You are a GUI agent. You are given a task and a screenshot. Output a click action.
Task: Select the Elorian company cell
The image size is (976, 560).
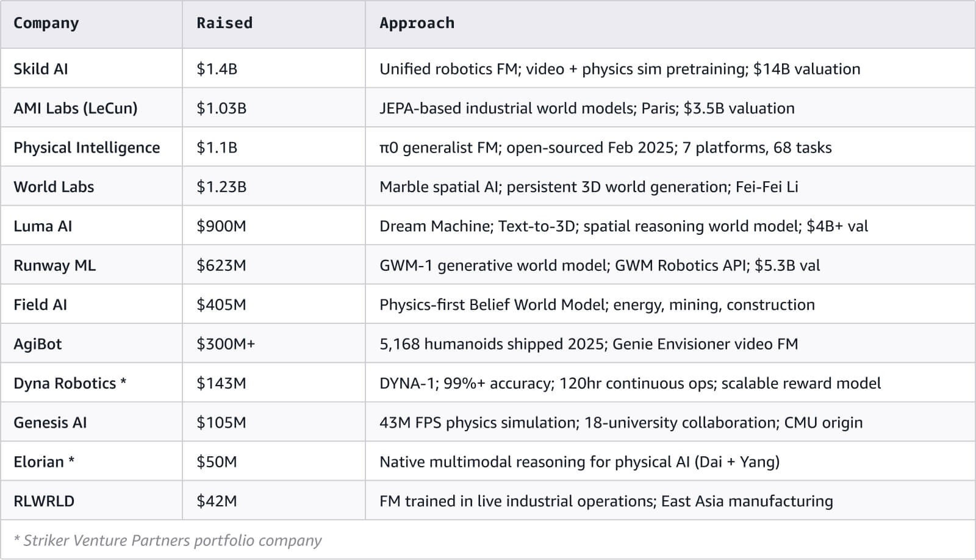point(44,462)
